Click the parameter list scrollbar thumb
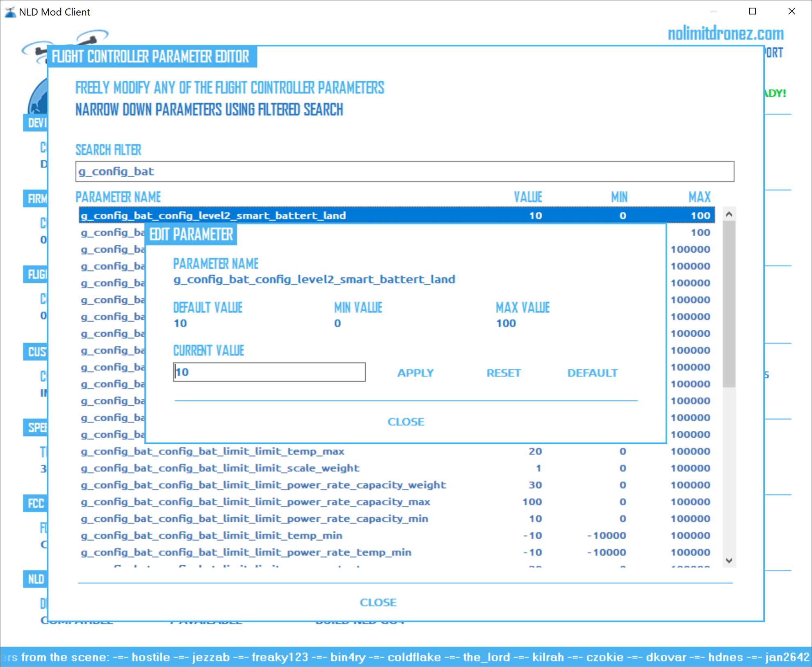The image size is (812, 667). click(x=729, y=304)
